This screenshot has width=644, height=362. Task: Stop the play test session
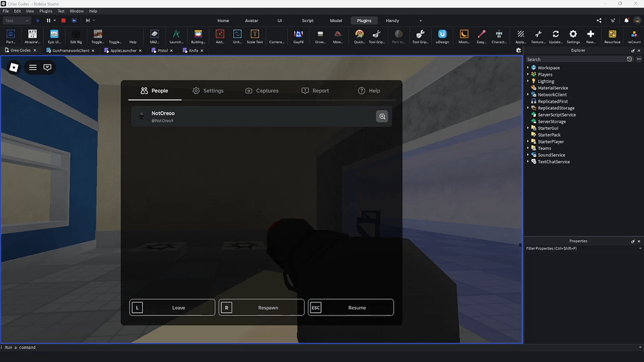coord(63,20)
